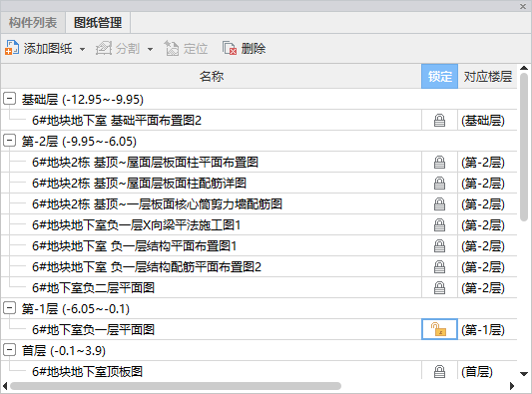Click the vertical scrollbar up arrow
The height and width of the screenshot is (394, 532).
tap(524, 68)
